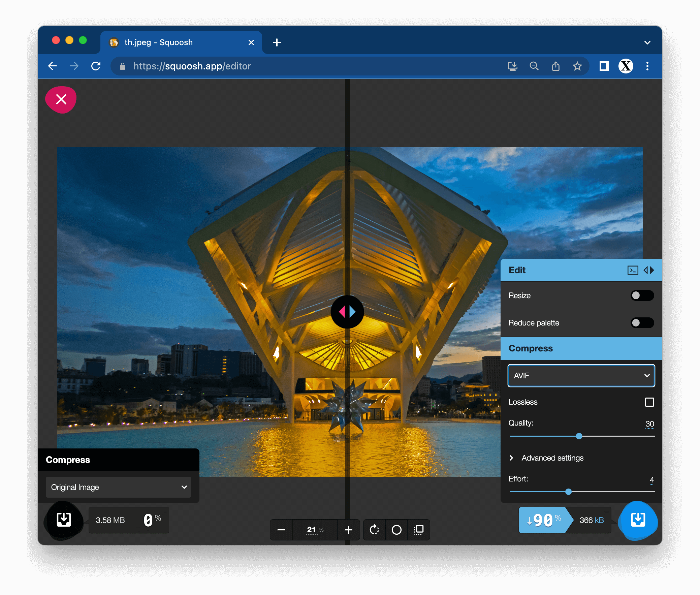Open the Original Image dropdown
The height and width of the screenshot is (595, 700).
118,487
